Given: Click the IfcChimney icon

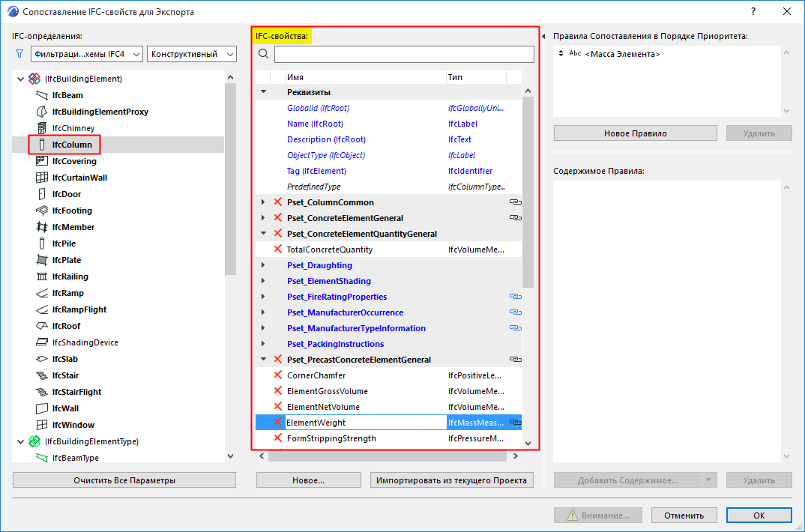Looking at the screenshot, I should tap(41, 128).
